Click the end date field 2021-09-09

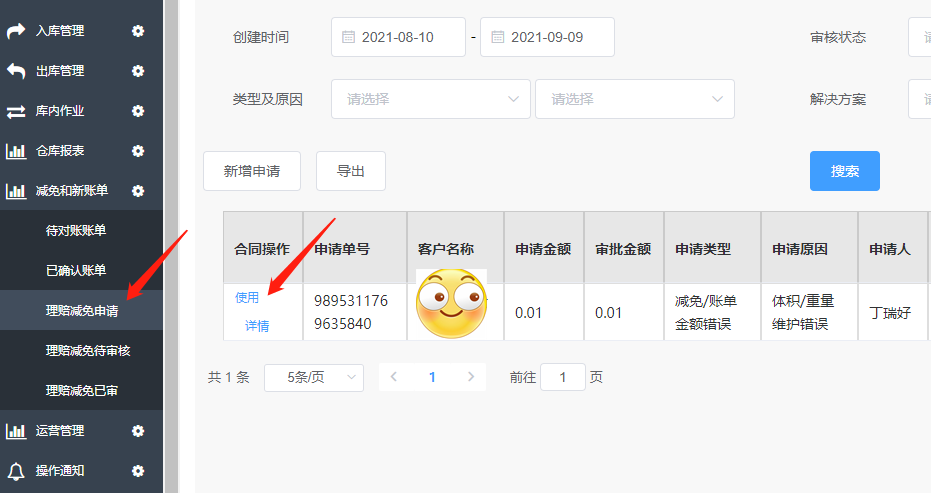[547, 37]
